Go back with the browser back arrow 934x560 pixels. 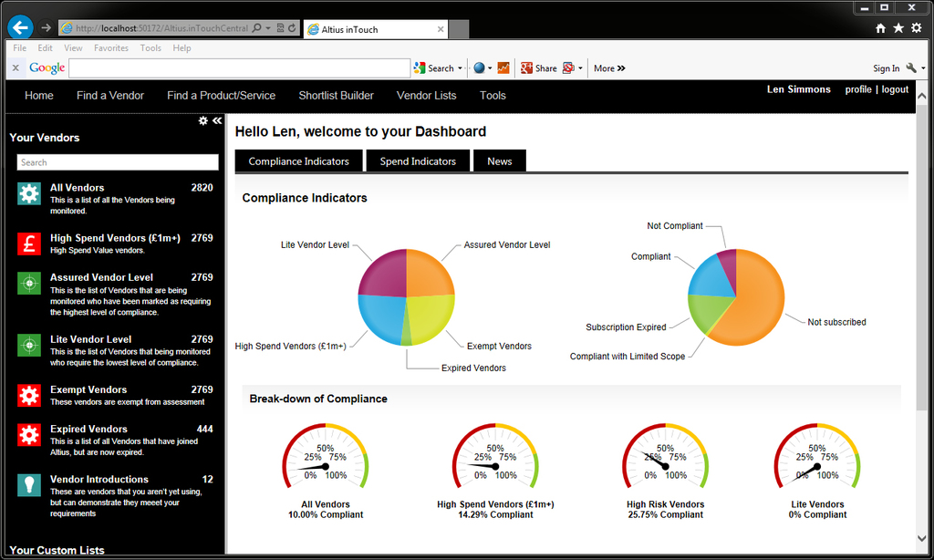tap(20, 28)
